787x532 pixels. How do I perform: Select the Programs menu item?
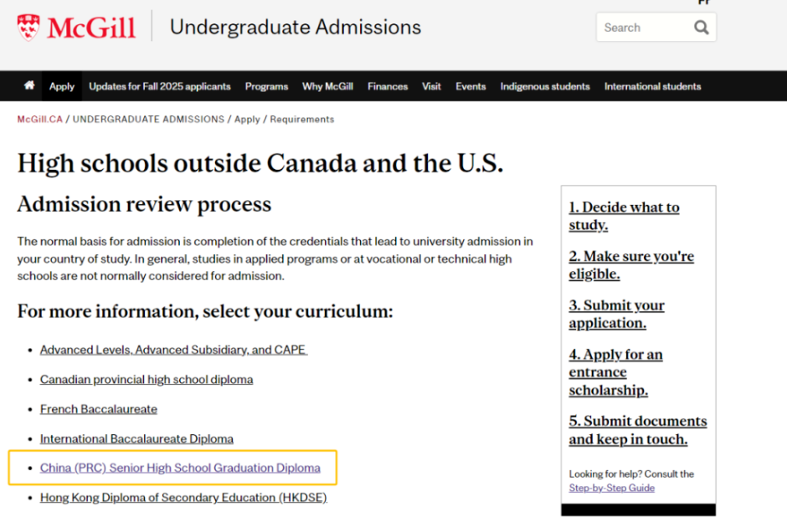(x=266, y=86)
